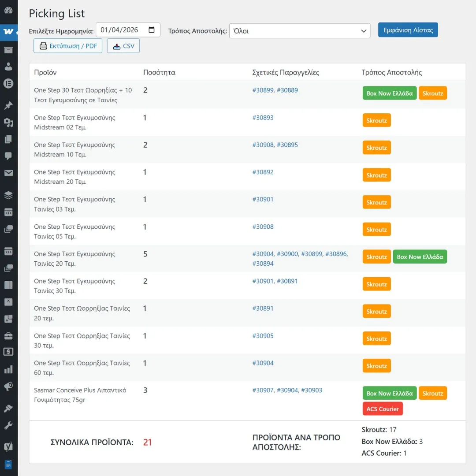Click the blue document icon in sidebar
Viewport: 476px width, 476px height.
point(8,464)
